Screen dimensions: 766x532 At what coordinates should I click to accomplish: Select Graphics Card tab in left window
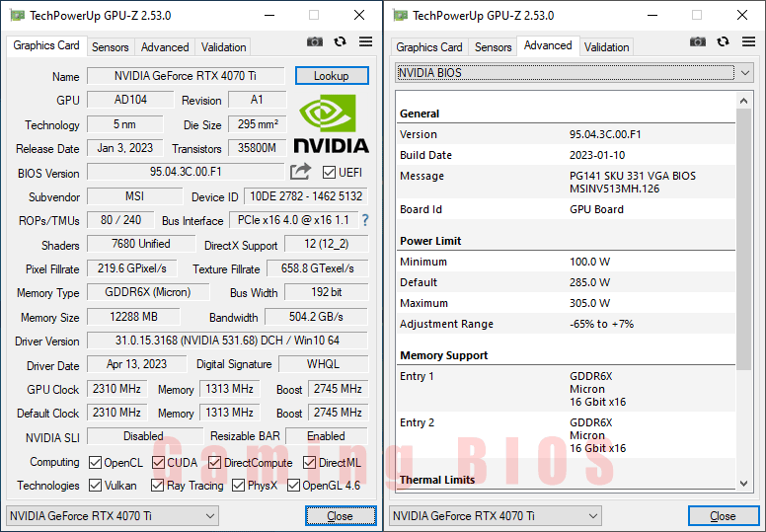pos(46,45)
